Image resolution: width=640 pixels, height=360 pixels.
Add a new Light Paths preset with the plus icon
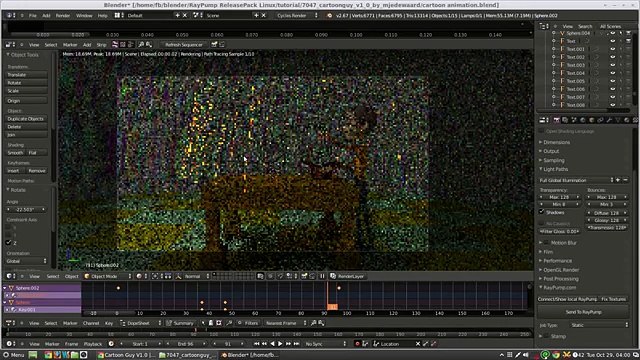[618, 180]
